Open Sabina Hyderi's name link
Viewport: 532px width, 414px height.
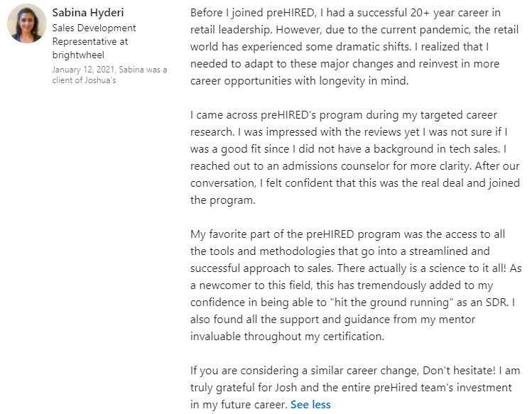coord(89,13)
